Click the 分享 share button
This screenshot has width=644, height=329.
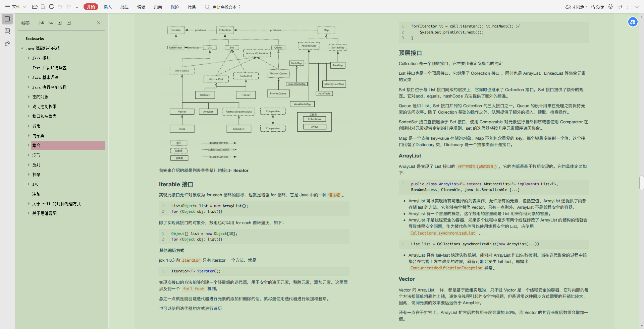coord(597,7)
